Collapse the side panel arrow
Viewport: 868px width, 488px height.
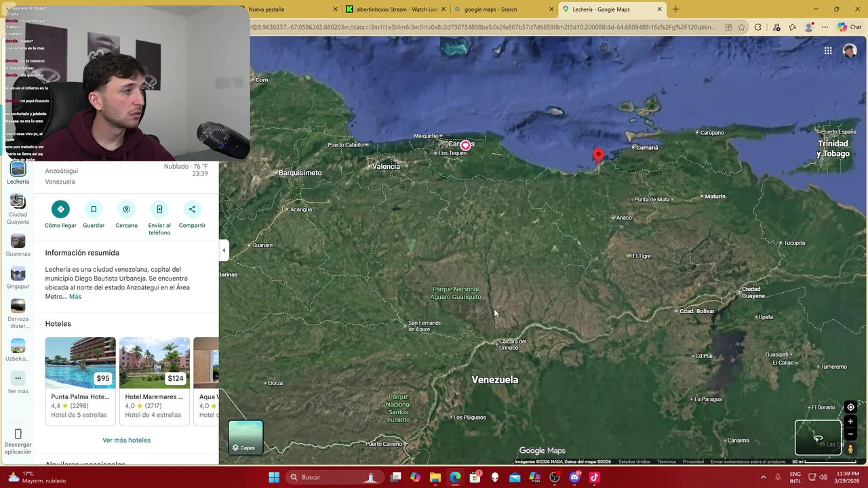[x=224, y=251]
